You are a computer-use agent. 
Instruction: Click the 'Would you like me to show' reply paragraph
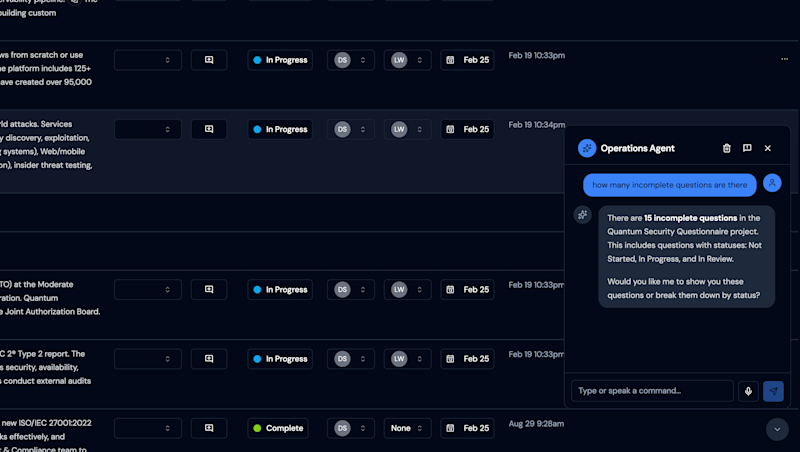(x=684, y=289)
